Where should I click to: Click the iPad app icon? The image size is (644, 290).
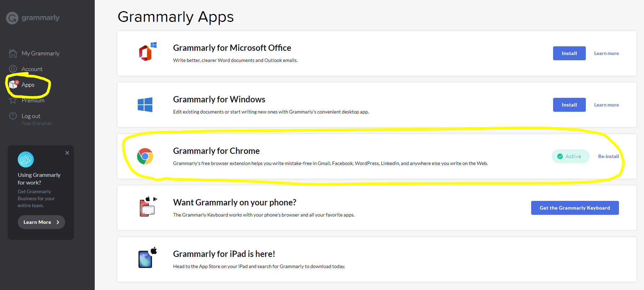148,258
